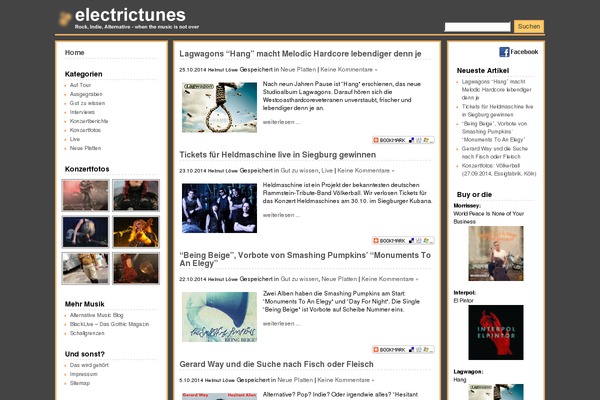600x400 pixels.
Task: Open Tickets für Heldmaschine article headline
Action: pyautogui.click(x=278, y=155)
